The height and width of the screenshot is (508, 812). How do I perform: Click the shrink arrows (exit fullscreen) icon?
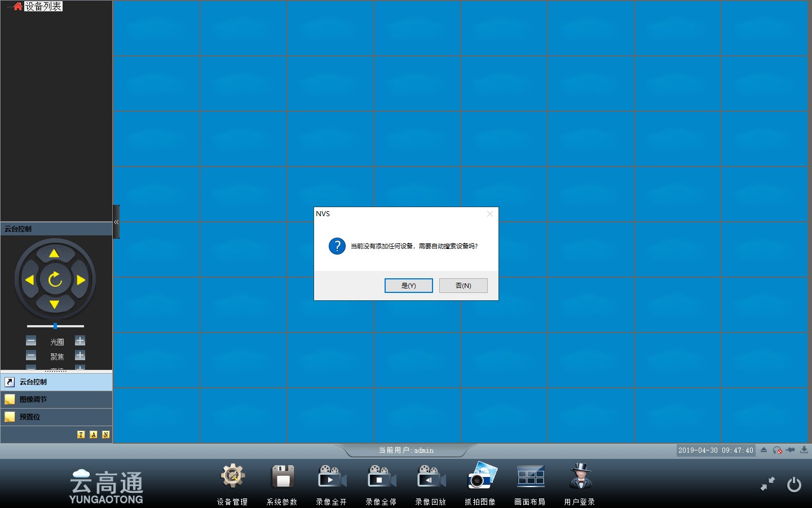coord(767,484)
